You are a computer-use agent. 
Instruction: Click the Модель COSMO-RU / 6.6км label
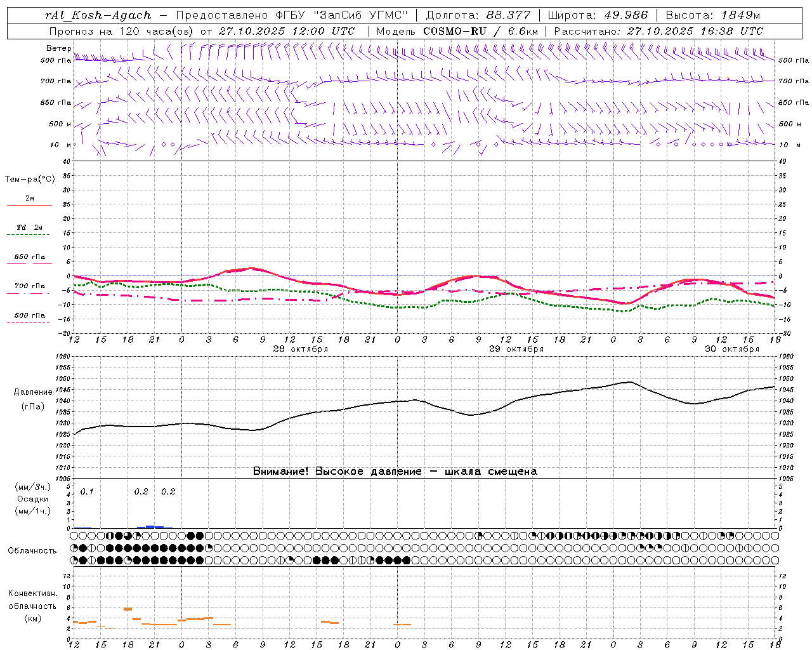457,31
